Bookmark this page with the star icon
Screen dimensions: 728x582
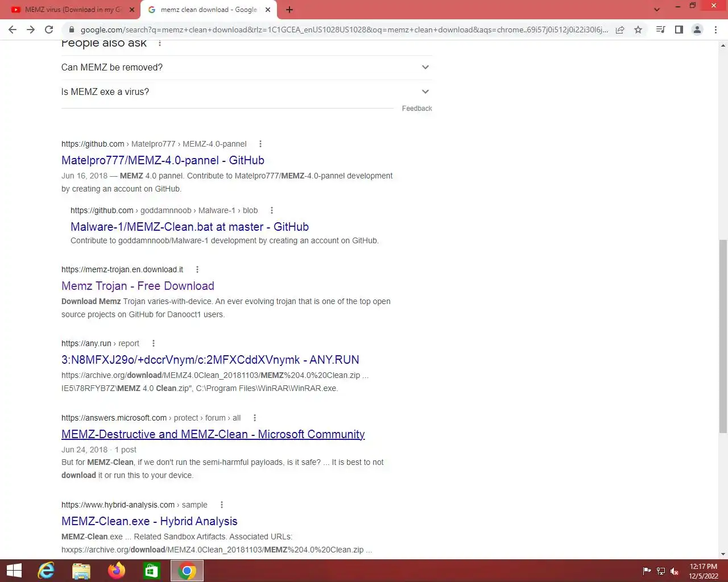[638, 30]
